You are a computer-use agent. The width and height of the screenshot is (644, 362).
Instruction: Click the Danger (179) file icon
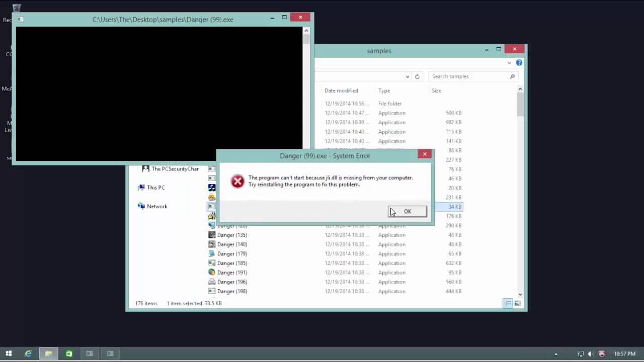click(x=212, y=254)
